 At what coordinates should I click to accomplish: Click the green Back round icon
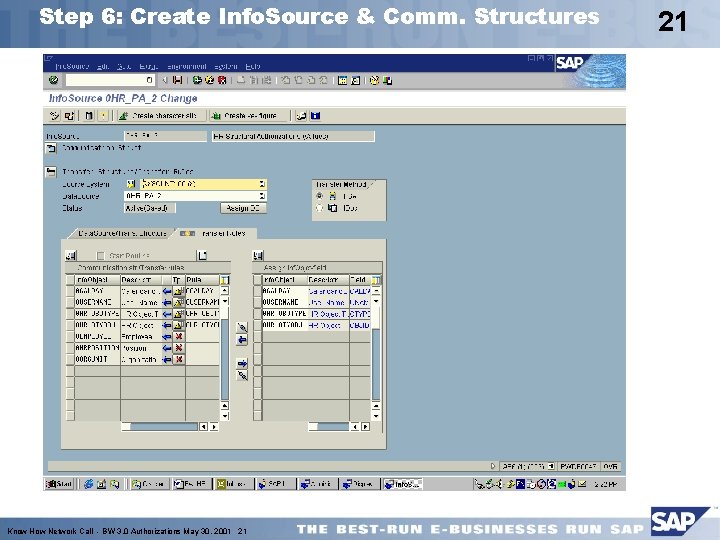(197, 80)
